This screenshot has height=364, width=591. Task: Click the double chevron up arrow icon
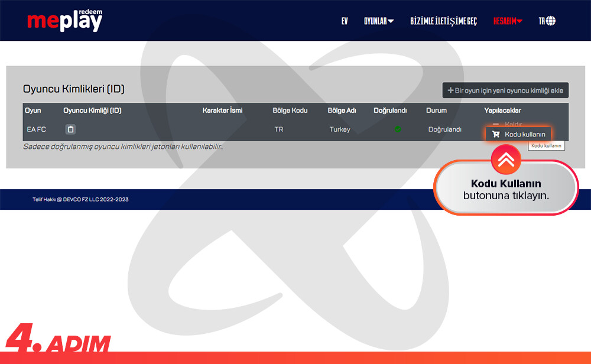(506, 158)
